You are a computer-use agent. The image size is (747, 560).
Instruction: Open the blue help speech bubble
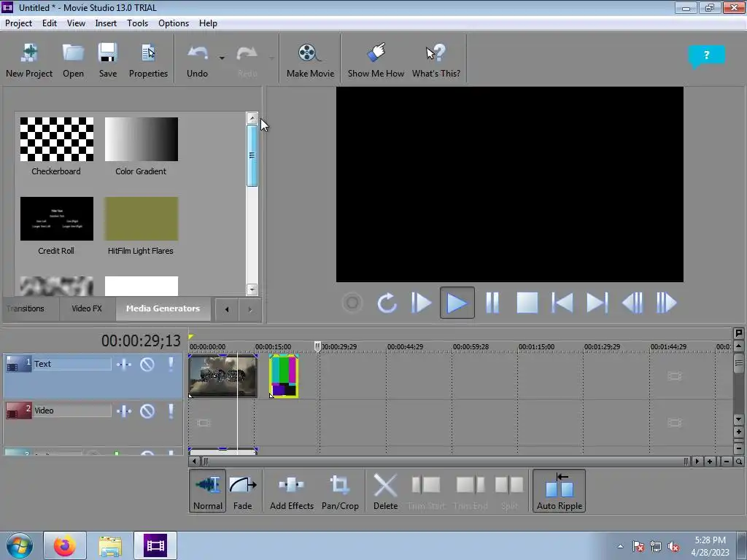[706, 56]
